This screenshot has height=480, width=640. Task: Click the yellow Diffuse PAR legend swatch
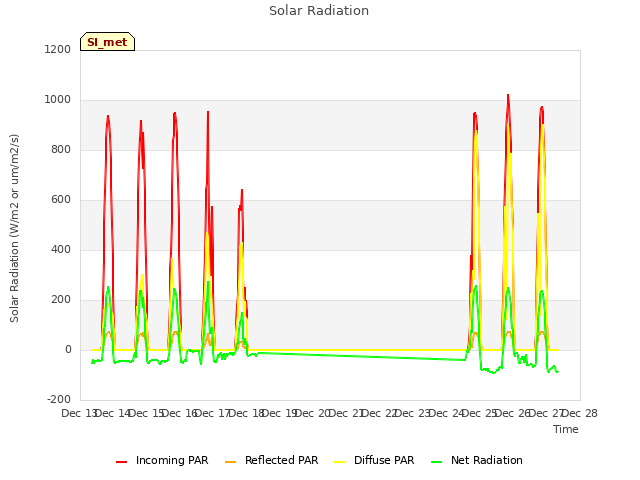point(340,462)
